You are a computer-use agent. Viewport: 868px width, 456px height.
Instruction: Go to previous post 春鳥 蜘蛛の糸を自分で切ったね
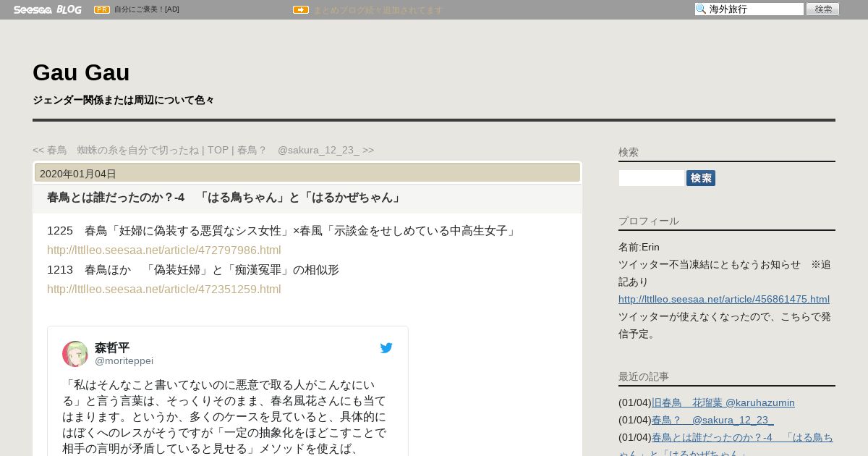pos(116,150)
